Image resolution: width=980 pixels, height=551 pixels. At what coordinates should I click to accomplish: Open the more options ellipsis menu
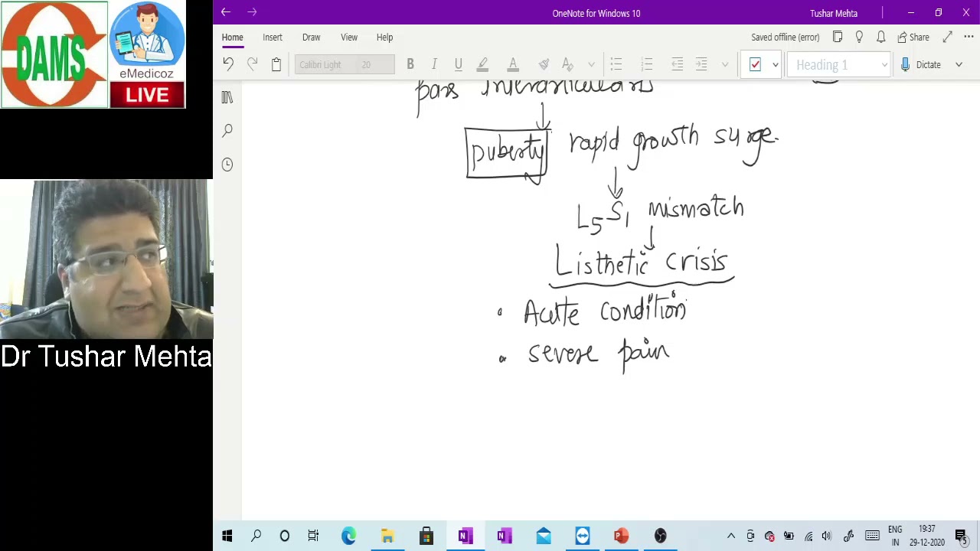[x=969, y=37]
